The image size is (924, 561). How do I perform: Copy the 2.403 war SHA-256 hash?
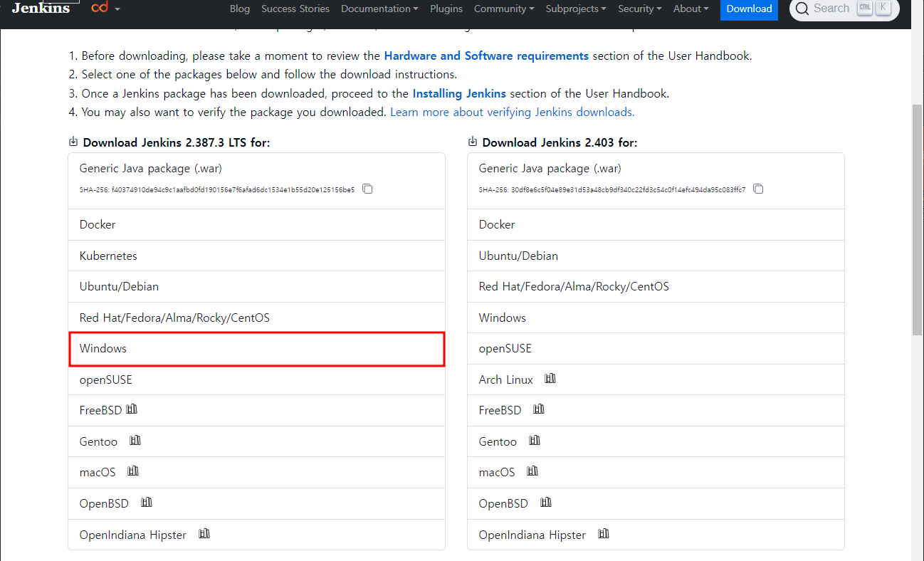pos(758,189)
